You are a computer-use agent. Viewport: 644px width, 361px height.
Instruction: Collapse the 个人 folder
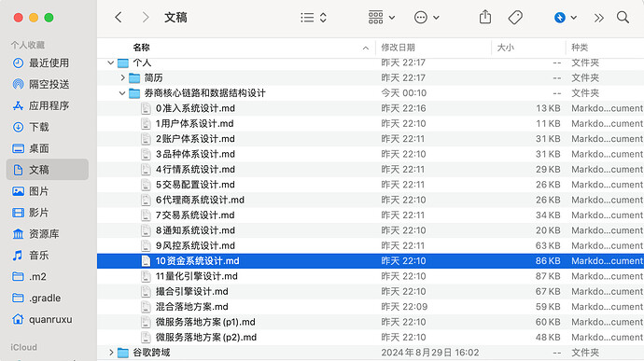(110, 62)
